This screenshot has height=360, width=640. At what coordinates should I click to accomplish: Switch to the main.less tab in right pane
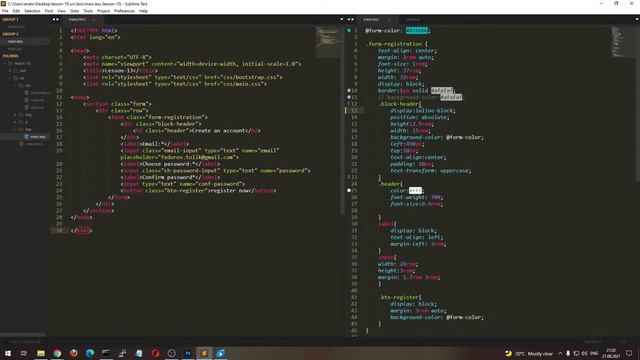[371, 19]
